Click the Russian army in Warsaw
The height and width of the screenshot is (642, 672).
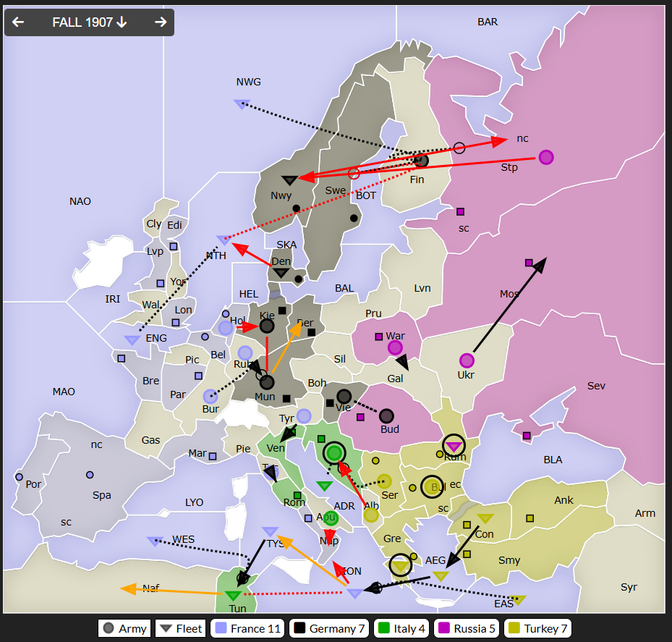tap(395, 347)
